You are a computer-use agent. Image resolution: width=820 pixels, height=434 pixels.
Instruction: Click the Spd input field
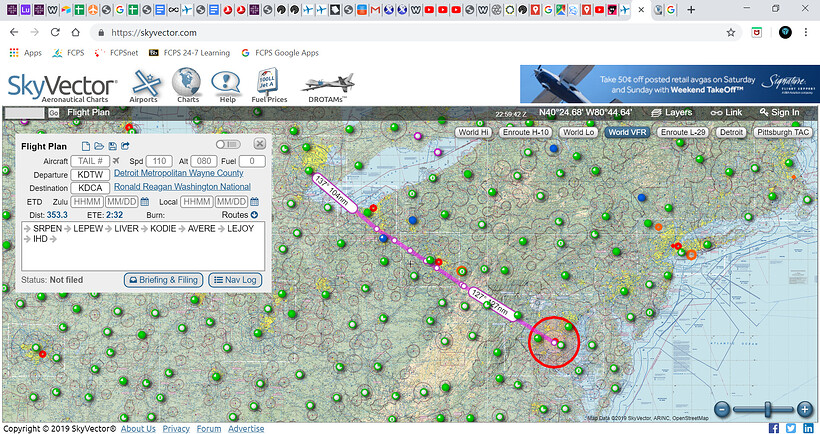tap(159, 161)
